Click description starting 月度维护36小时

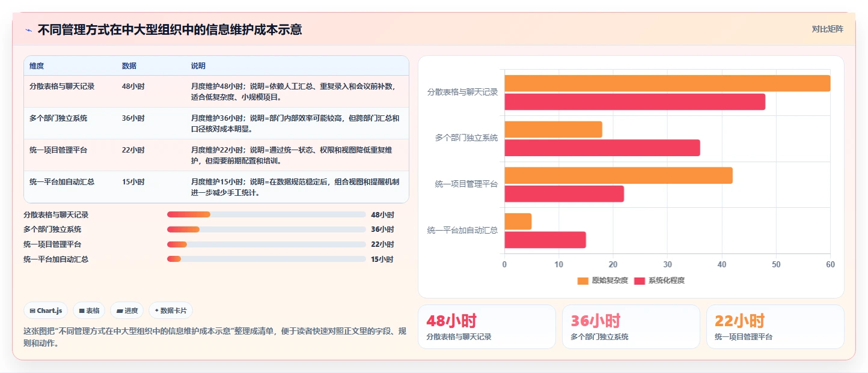click(295, 123)
